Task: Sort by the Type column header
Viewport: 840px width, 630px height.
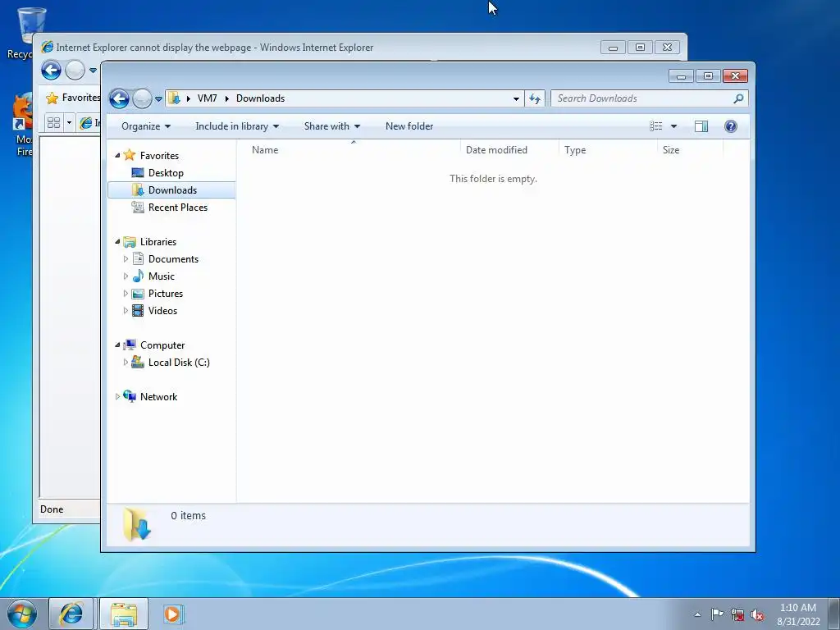Action: pos(608,150)
